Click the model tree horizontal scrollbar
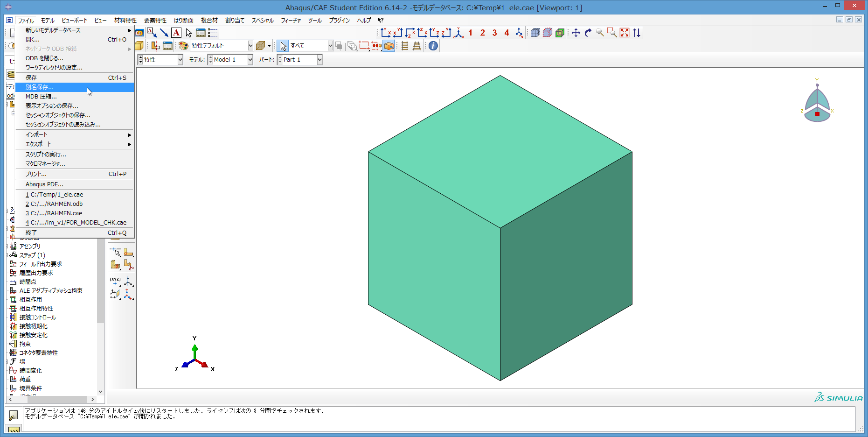868x437 pixels. 57,400
